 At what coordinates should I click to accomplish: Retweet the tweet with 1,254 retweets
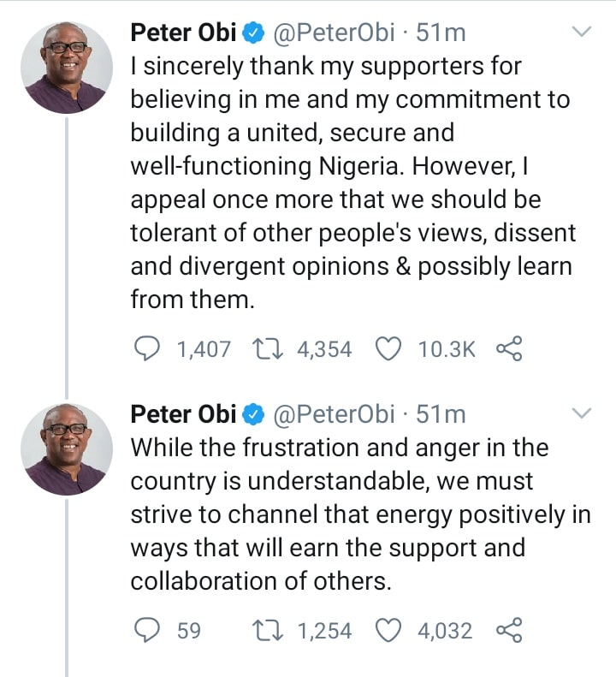268,631
